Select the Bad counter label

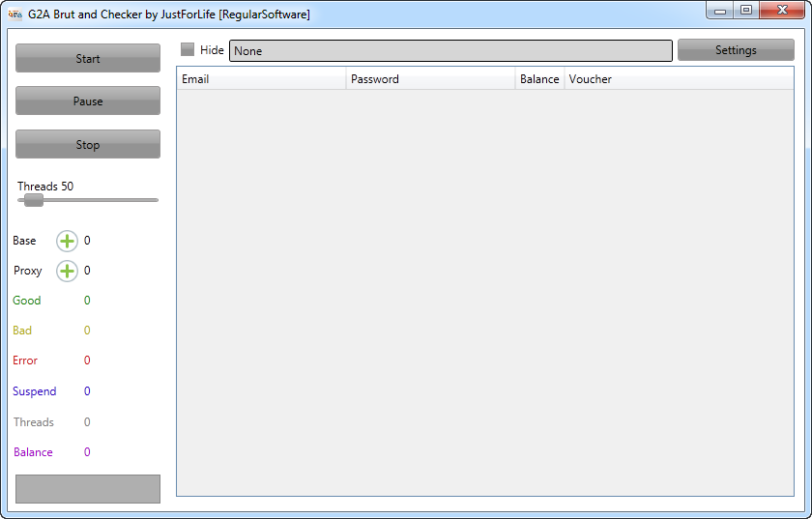22,331
